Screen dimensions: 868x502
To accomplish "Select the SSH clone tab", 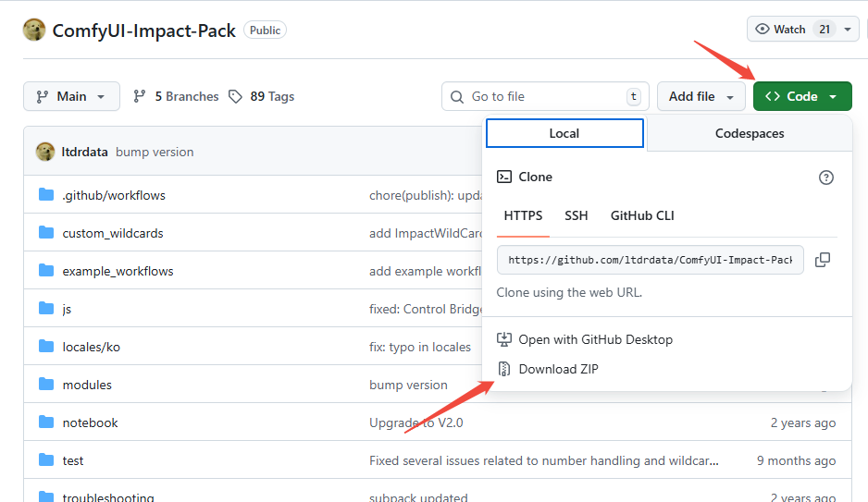I will point(576,215).
